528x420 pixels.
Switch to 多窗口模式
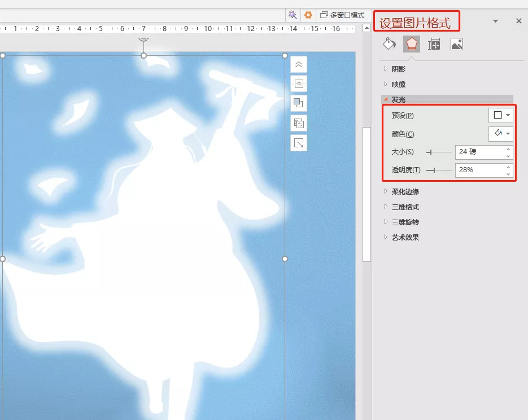[342, 15]
